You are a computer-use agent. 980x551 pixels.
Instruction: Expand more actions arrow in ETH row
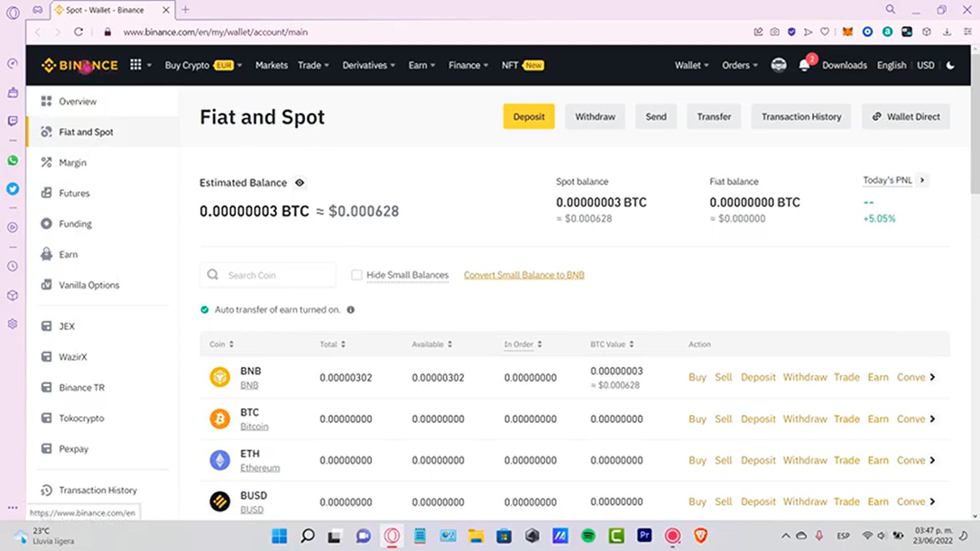click(x=933, y=460)
